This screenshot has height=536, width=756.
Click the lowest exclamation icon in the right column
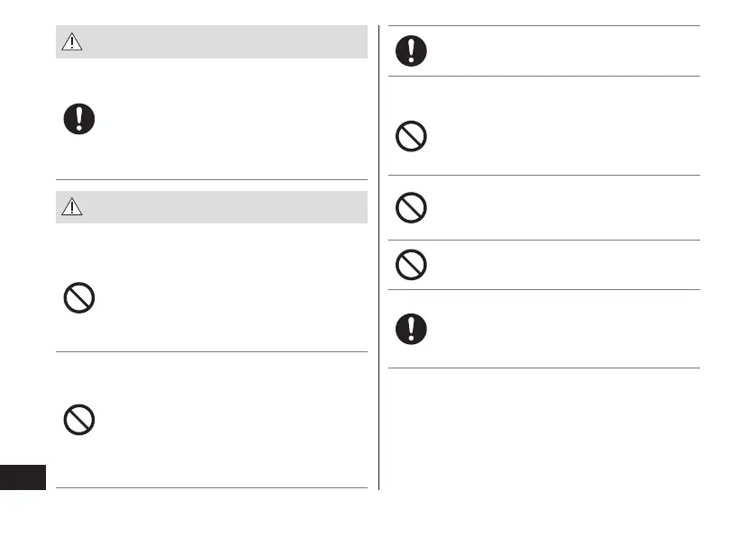click(x=411, y=329)
